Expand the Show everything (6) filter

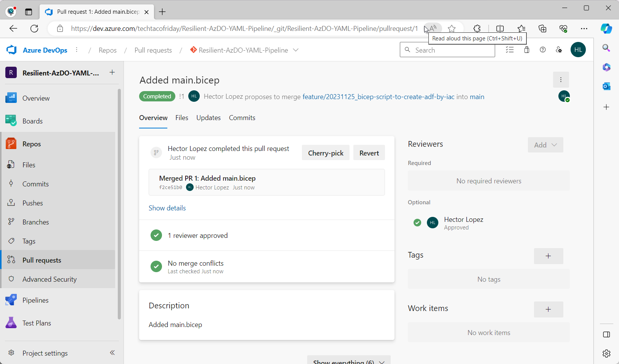349,360
